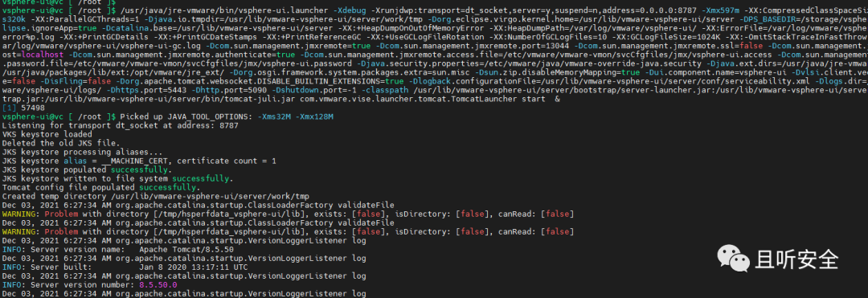
Task: Select the '-Dhttp.port=5090' argument
Action: click(x=229, y=90)
